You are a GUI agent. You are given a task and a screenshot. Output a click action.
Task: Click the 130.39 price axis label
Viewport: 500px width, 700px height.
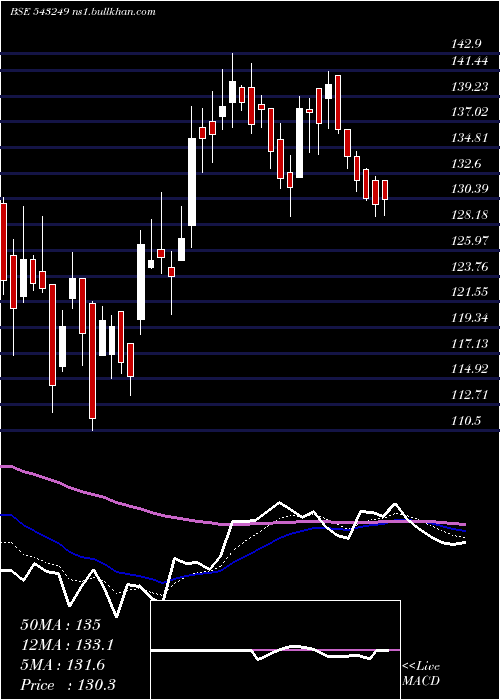click(470, 189)
